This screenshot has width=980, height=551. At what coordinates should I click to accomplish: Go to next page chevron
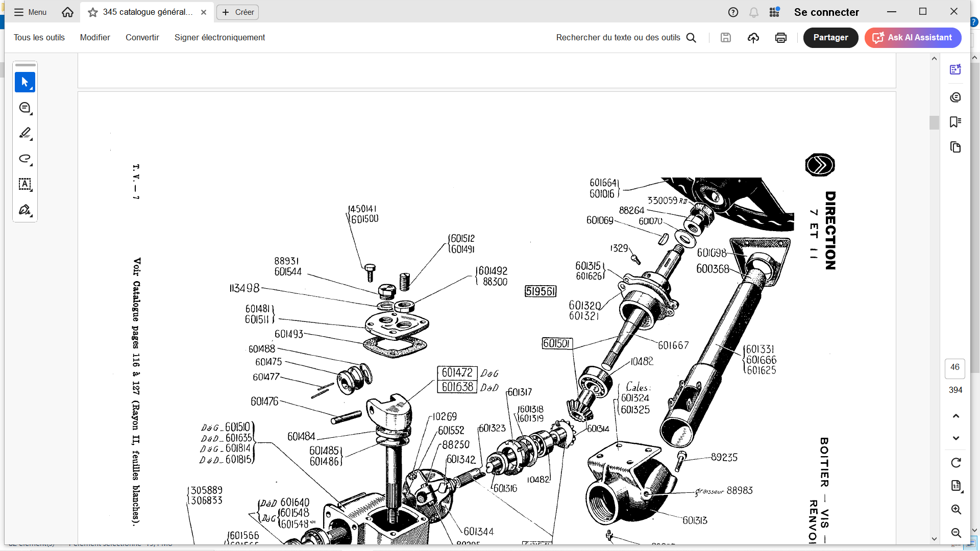point(955,438)
